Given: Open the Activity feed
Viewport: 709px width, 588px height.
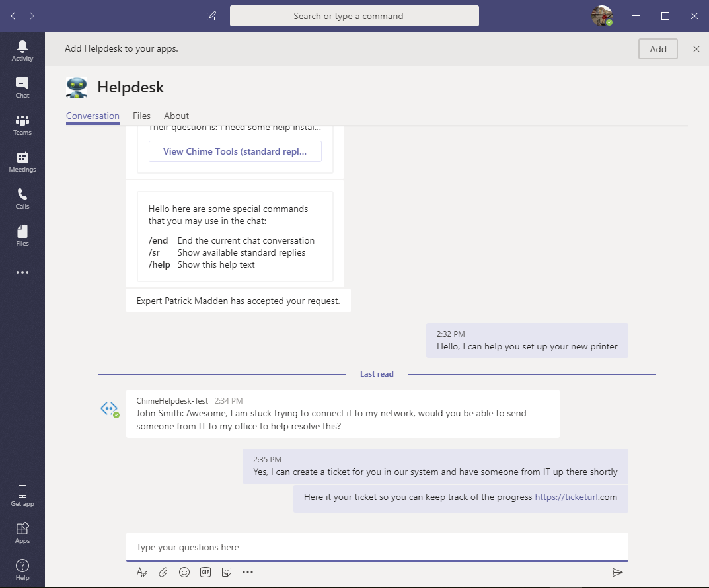Looking at the screenshot, I should 22,51.
